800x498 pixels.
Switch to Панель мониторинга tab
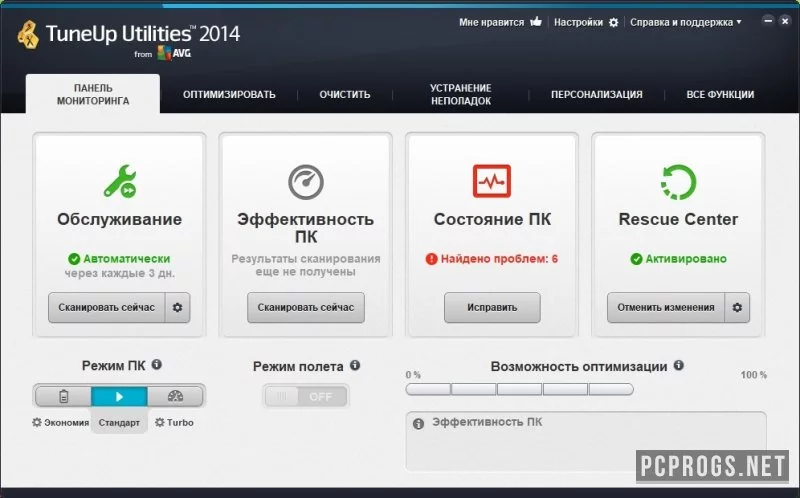(x=93, y=94)
